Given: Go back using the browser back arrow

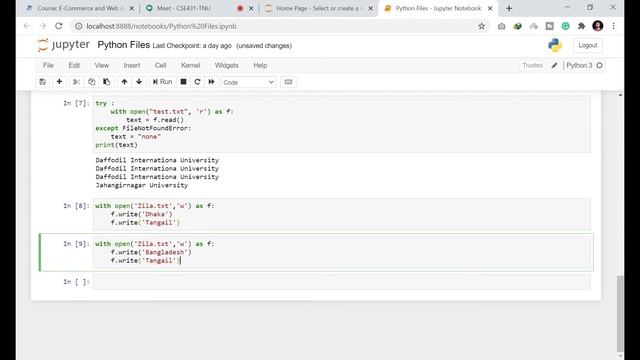Looking at the screenshot, I should pyautogui.click(x=27, y=26).
